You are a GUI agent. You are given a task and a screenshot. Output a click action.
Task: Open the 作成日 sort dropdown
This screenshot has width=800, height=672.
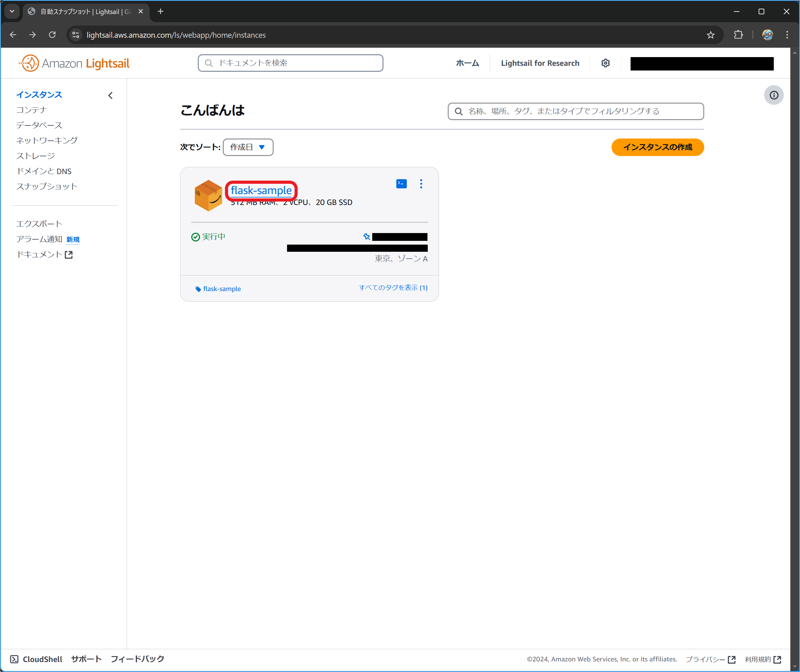tap(248, 147)
